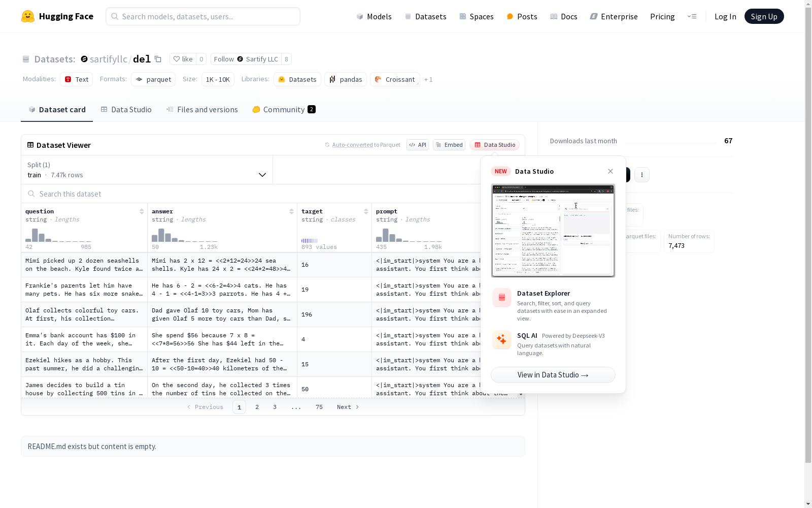Select the Datasets library tag

[x=297, y=79]
